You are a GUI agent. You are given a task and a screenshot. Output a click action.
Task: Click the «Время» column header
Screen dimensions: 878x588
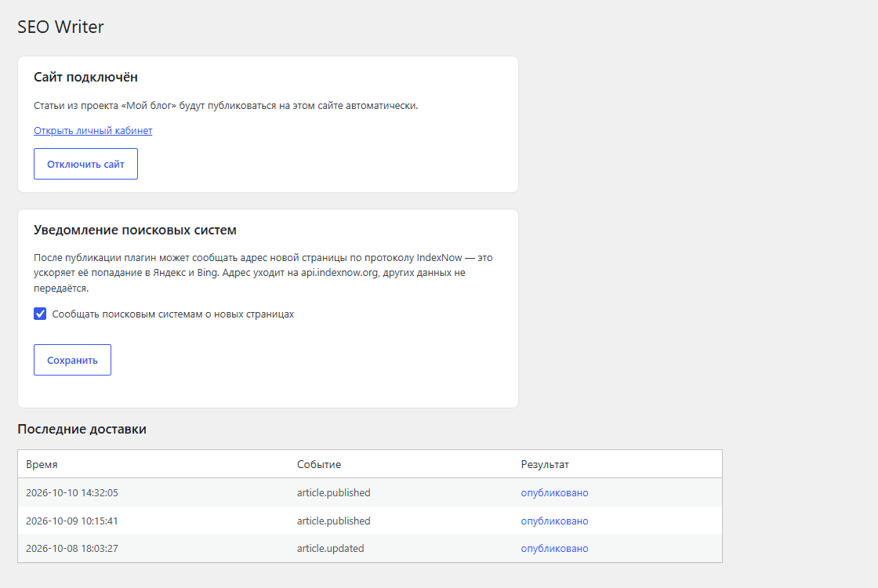(42, 464)
